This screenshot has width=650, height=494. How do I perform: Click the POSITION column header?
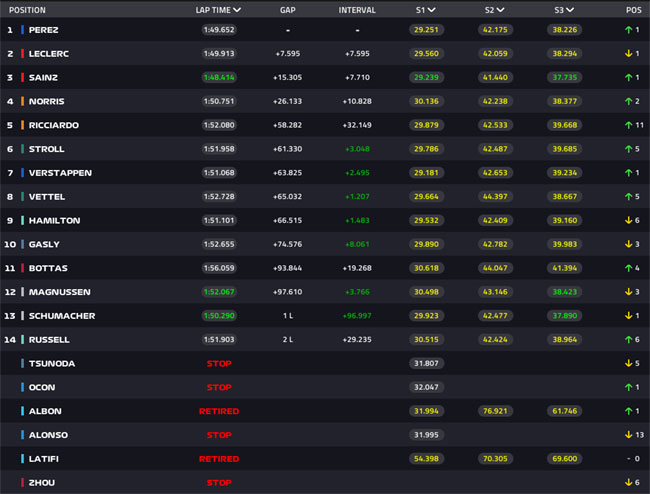tap(27, 10)
